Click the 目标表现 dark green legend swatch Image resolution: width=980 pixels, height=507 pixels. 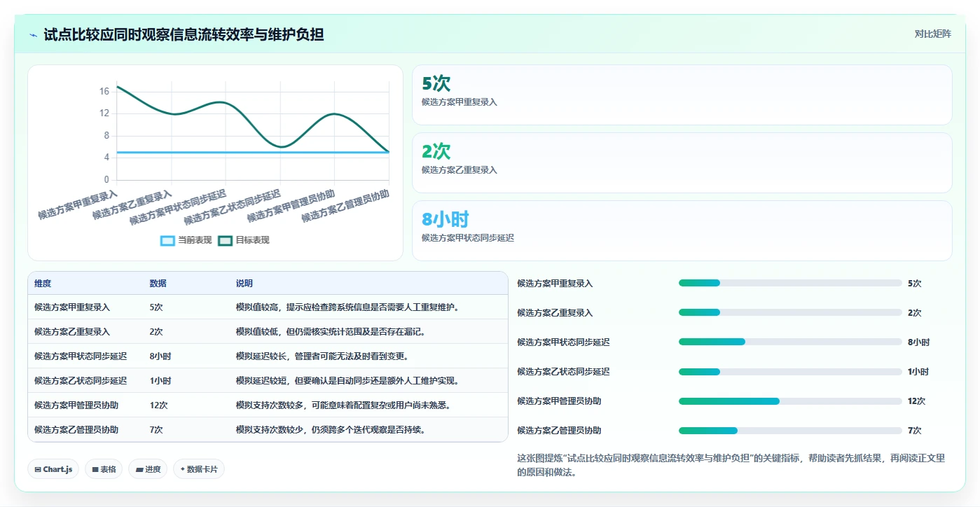(x=225, y=240)
